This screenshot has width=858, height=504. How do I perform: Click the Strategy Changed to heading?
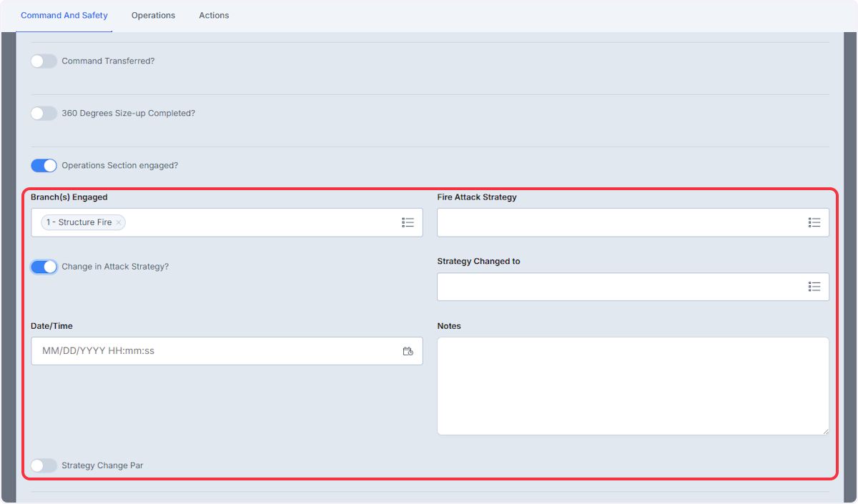click(x=479, y=262)
